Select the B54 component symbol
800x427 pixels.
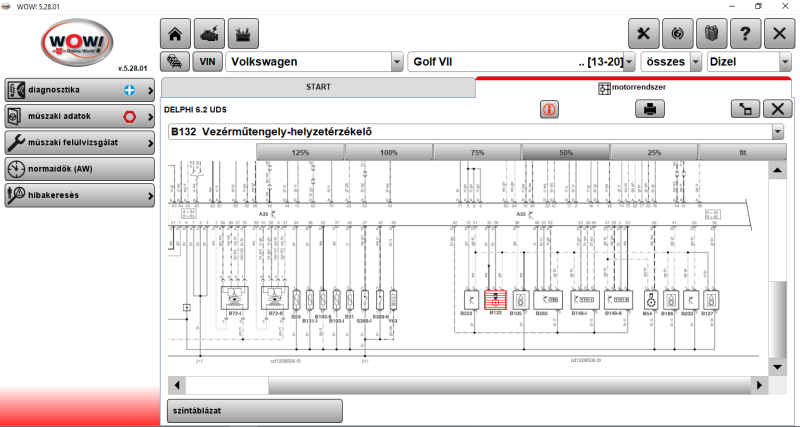click(651, 300)
